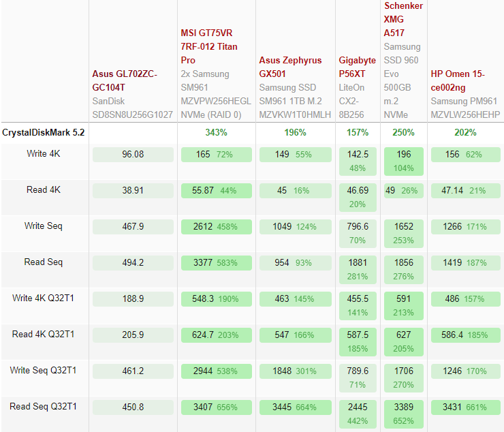Select the Write Seq row label
Screen dimensions: 504x432
coord(44,226)
